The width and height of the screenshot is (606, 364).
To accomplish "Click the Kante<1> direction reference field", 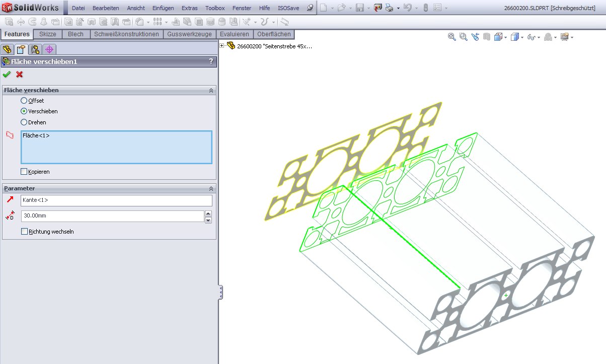I will coord(116,200).
